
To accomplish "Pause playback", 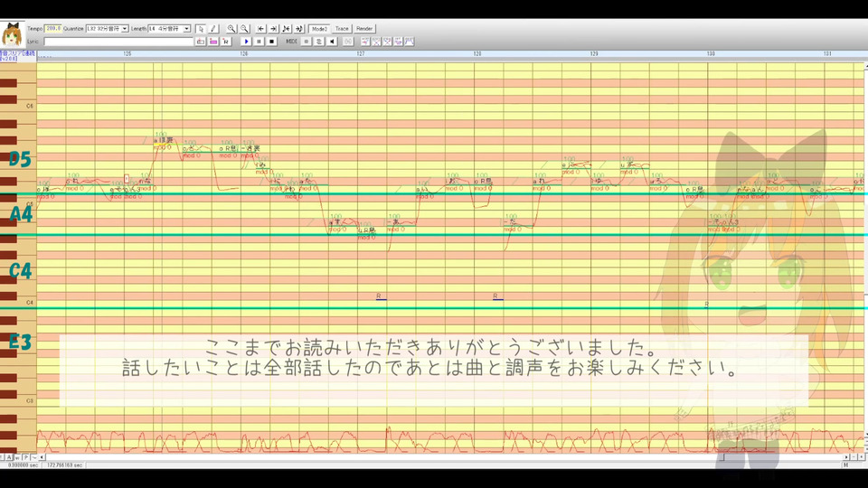I will (259, 42).
